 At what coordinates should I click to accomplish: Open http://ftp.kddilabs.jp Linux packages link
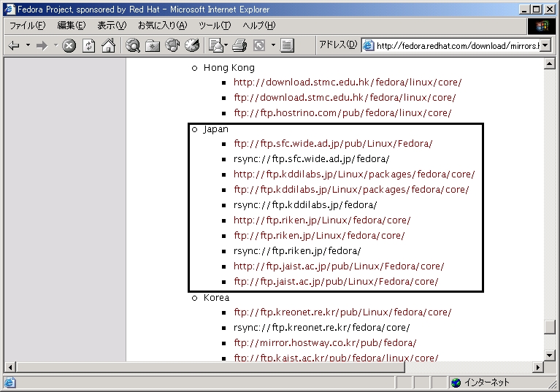coord(354,174)
